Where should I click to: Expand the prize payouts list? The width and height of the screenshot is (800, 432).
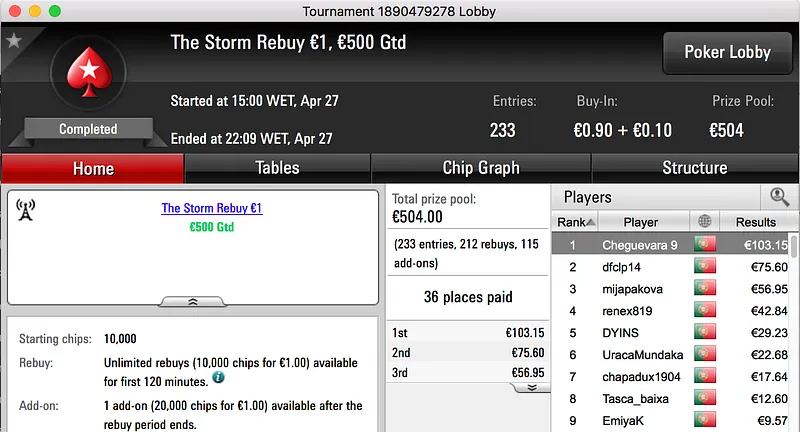(x=532, y=387)
